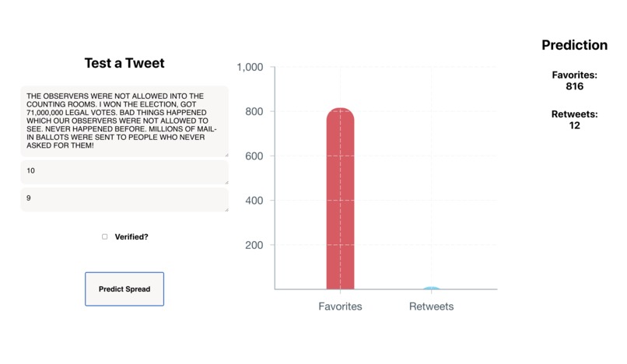Click the Retweets axis label

432,306
